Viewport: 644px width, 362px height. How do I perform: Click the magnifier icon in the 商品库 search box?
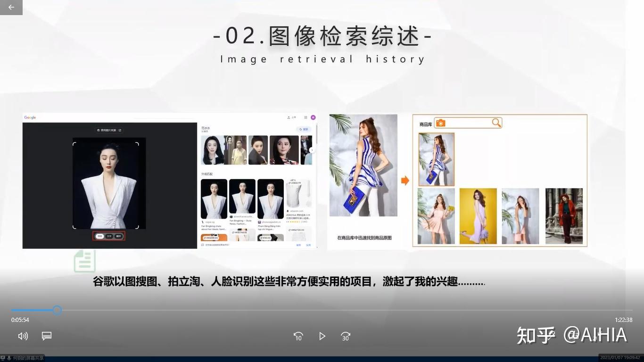point(496,123)
